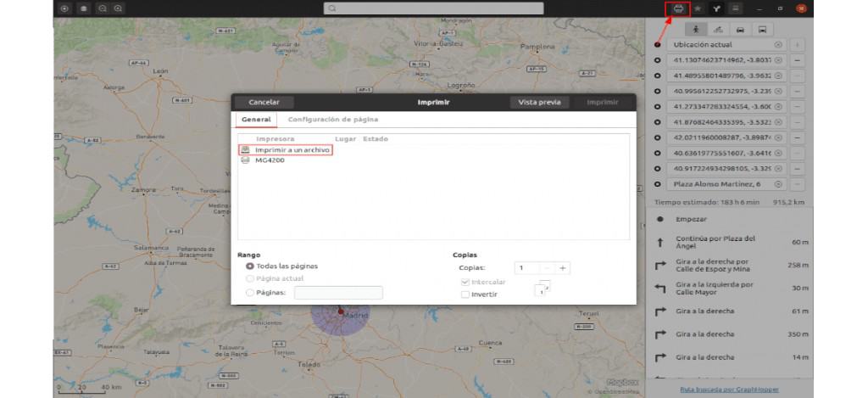Select the Continúa por Plaza del Ángel step
The width and height of the screenshot is (868, 398).
coord(729,242)
